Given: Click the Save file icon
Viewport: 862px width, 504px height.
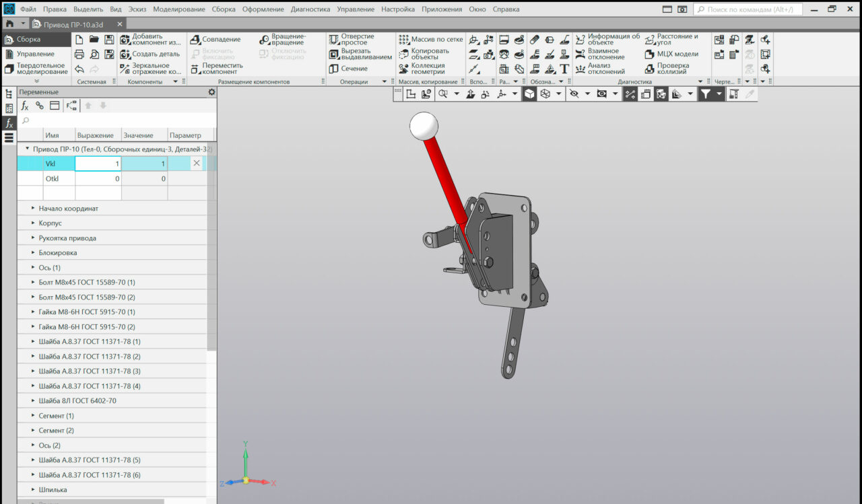Looking at the screenshot, I should (x=109, y=40).
